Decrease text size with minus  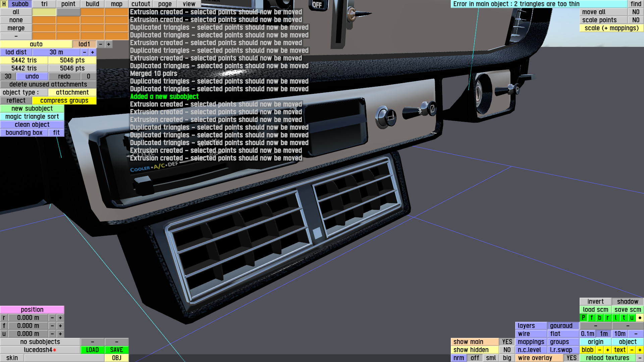(632, 350)
